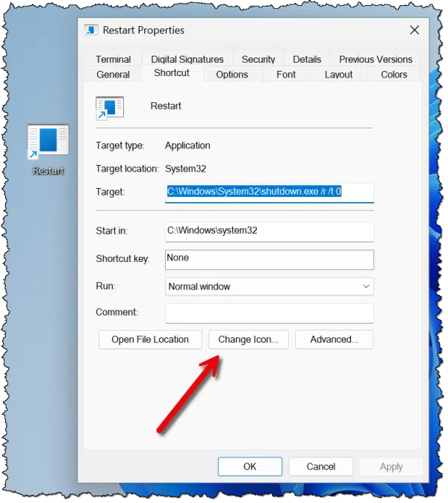
Task: Switch to the Options tab
Action: tap(231, 75)
